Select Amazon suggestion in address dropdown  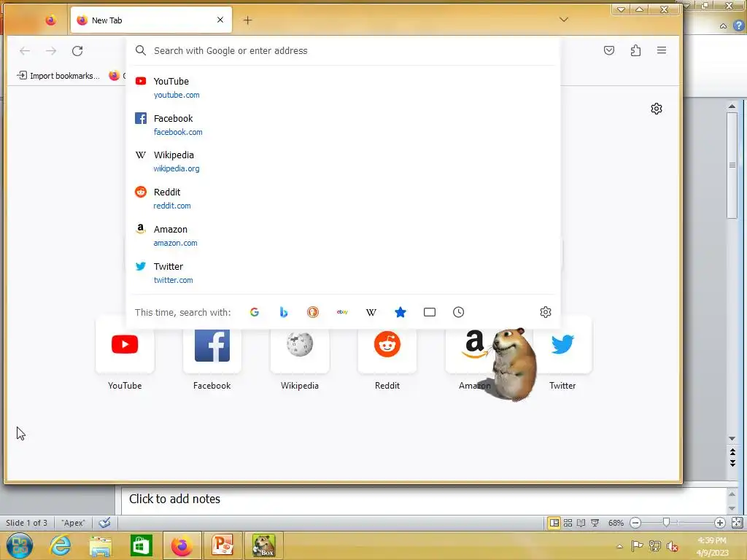click(343, 236)
